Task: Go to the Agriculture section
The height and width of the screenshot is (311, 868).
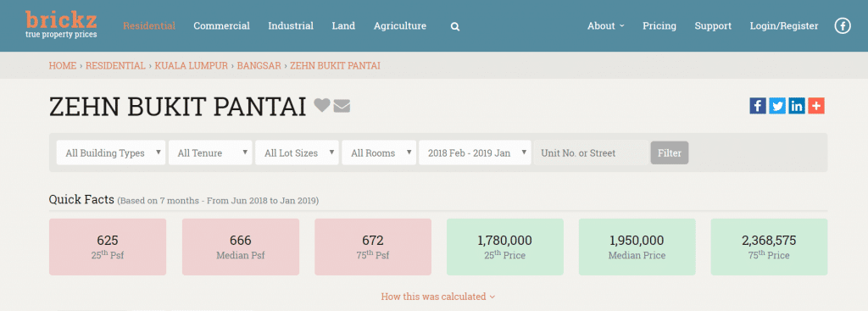Action: 400,26
